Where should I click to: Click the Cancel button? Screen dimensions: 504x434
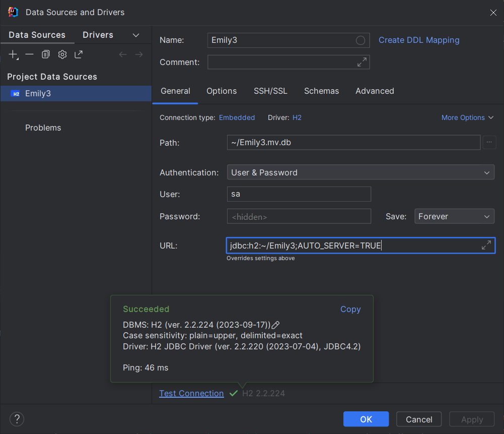click(x=419, y=419)
